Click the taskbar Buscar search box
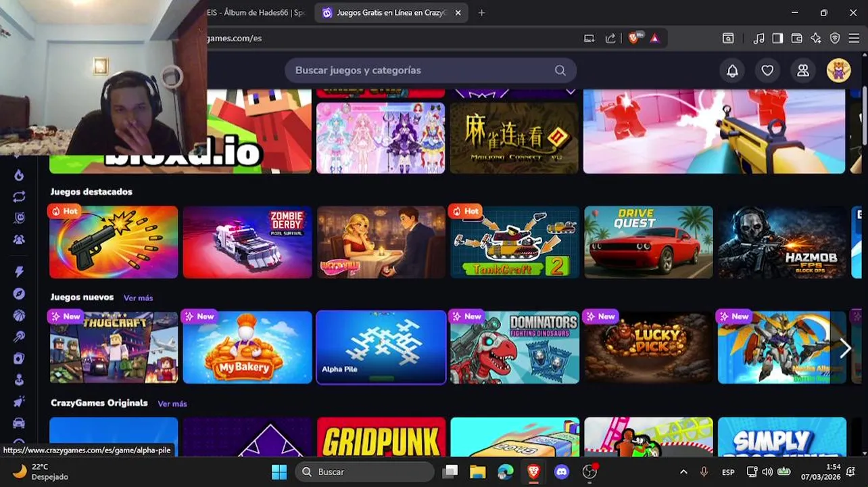The image size is (868, 487). (365, 472)
